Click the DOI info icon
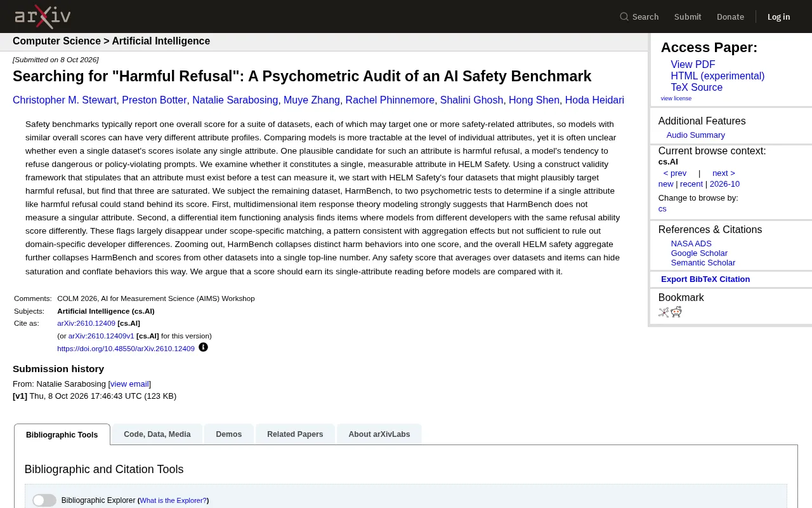The width and height of the screenshot is (812, 508). click(203, 347)
